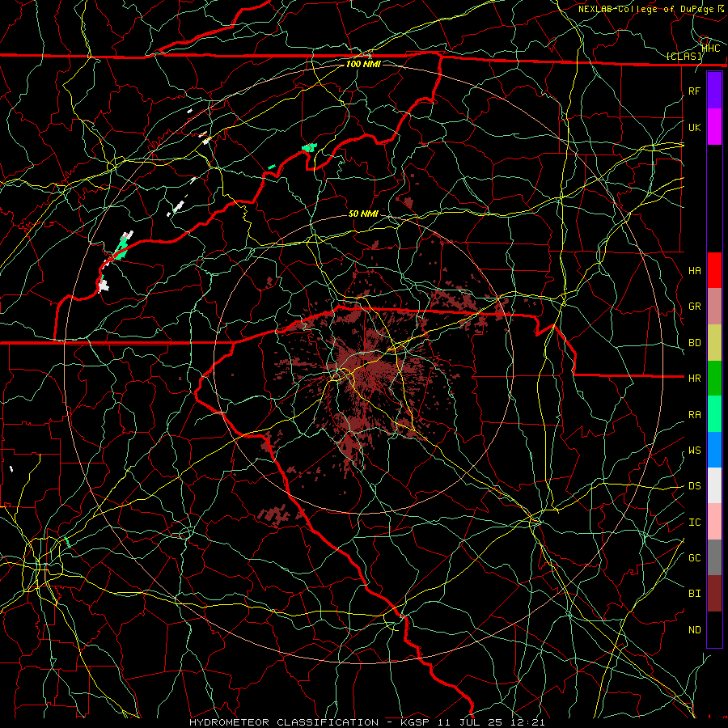This screenshot has width=728, height=728.
Task: Click the BD legend label
Action: (x=694, y=343)
